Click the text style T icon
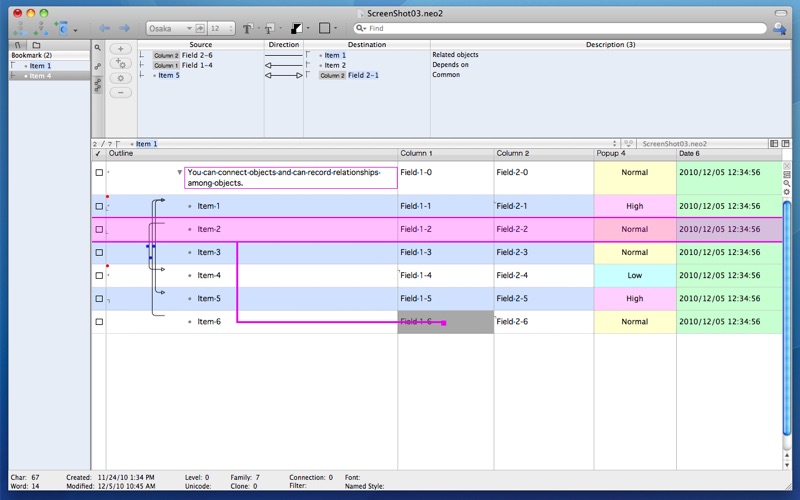Image resolution: width=800 pixels, height=500 pixels. coord(247,28)
